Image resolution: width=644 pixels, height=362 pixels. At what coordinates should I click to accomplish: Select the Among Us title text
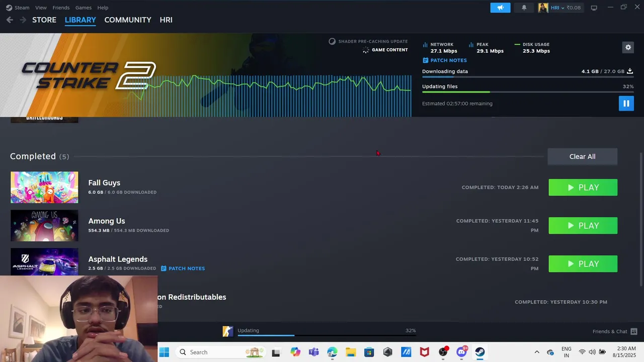(x=107, y=221)
